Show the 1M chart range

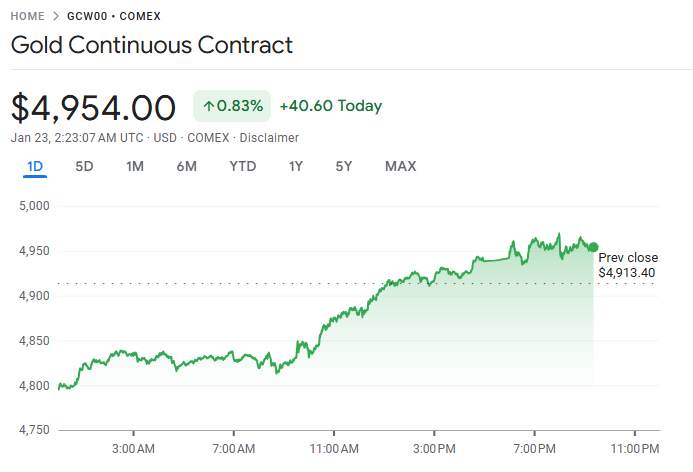[135, 166]
